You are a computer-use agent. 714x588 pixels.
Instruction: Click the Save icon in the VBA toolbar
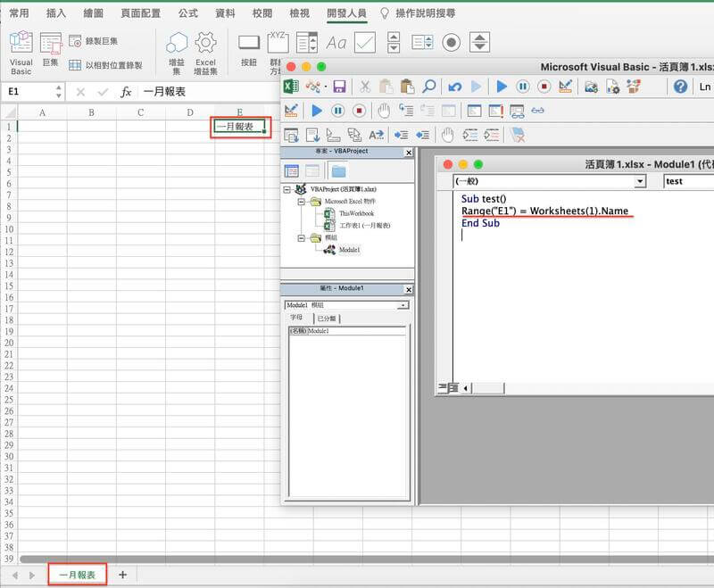(x=339, y=87)
